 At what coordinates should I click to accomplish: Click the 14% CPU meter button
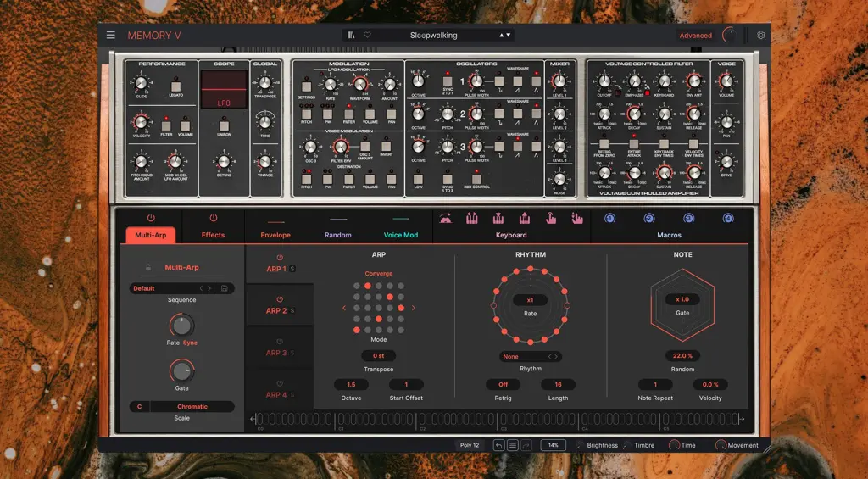pyautogui.click(x=553, y=445)
